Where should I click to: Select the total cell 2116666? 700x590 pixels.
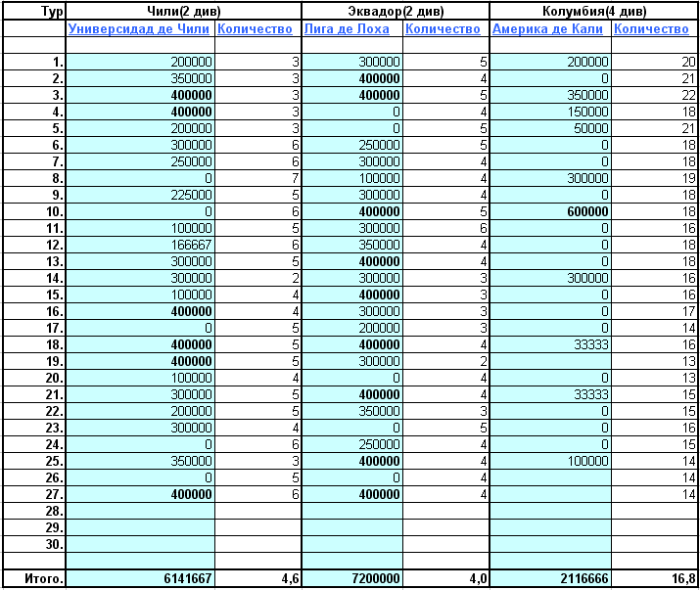click(550, 579)
